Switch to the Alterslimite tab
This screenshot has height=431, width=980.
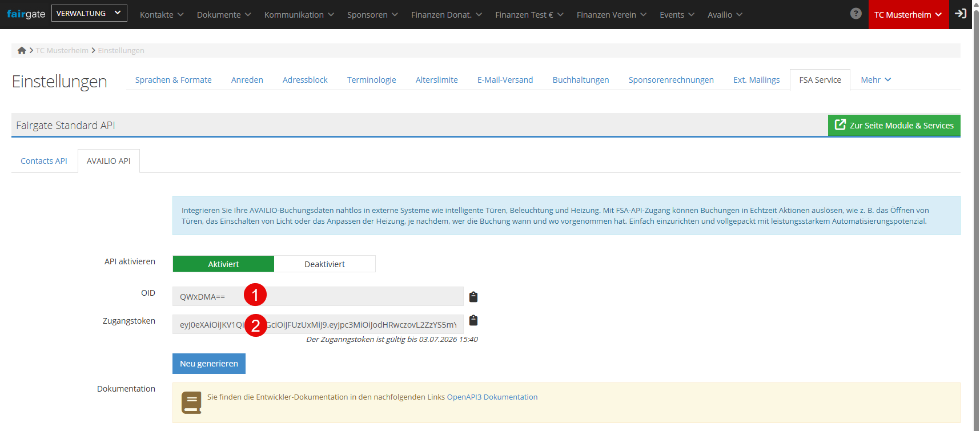click(437, 80)
